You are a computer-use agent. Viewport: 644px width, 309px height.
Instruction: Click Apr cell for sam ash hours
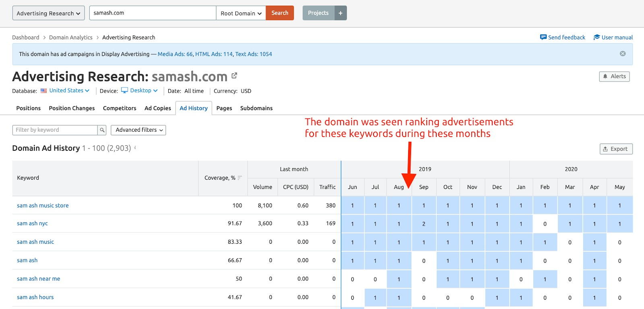click(x=594, y=298)
